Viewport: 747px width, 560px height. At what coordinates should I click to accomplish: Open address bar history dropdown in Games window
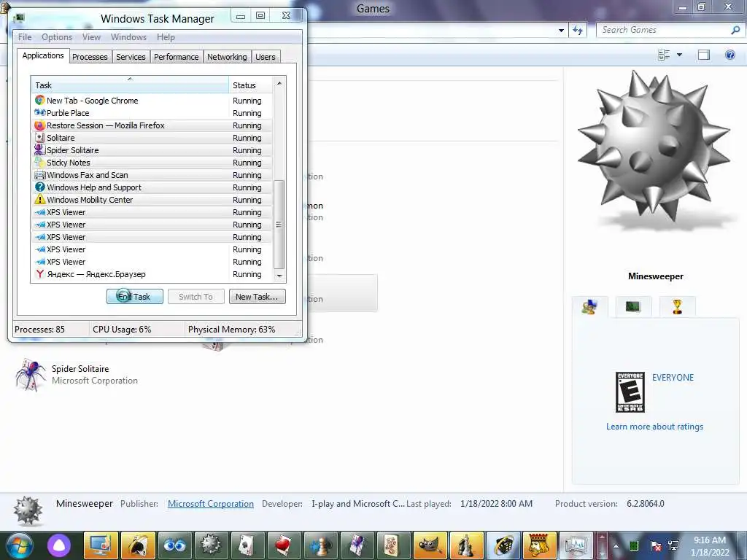pos(561,31)
